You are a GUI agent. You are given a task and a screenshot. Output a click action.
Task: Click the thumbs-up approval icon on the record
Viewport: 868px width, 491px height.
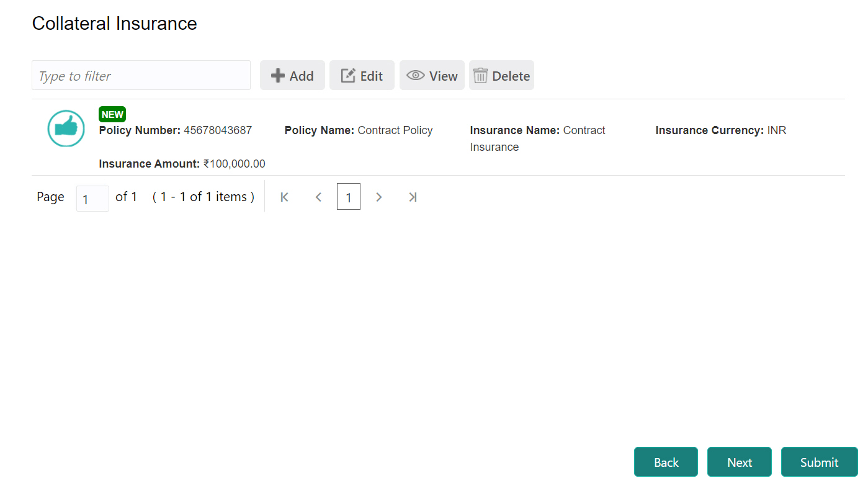tap(66, 128)
